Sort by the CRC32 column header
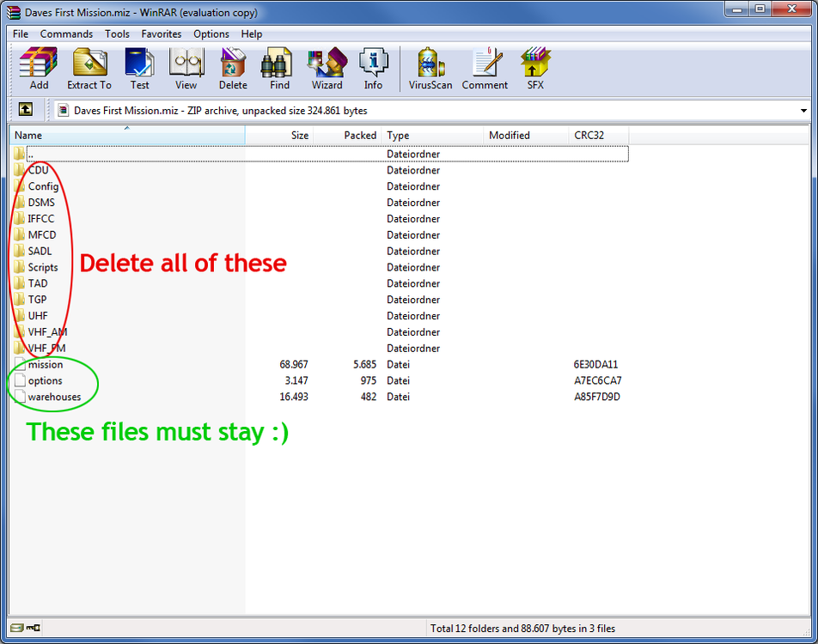The height and width of the screenshot is (644, 818). click(598, 136)
